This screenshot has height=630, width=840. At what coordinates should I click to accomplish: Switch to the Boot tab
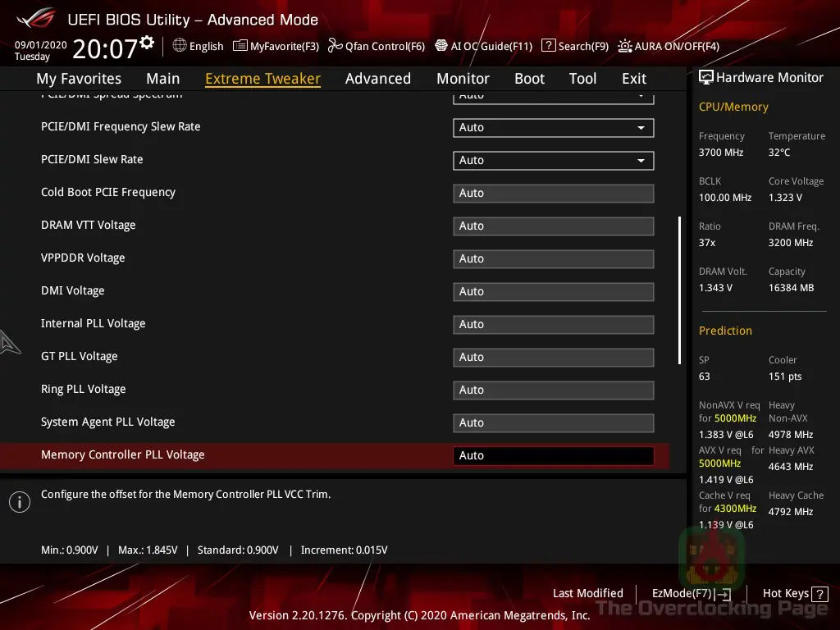click(x=529, y=78)
